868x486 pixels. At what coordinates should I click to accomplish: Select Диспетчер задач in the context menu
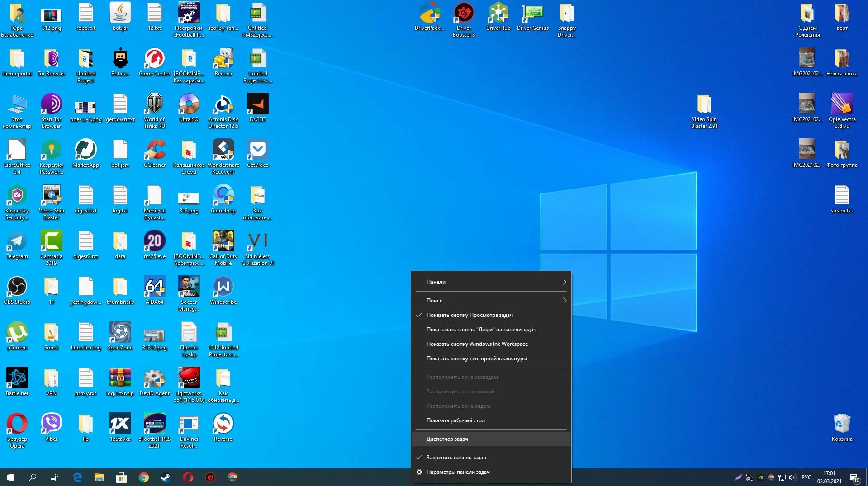(x=491, y=439)
